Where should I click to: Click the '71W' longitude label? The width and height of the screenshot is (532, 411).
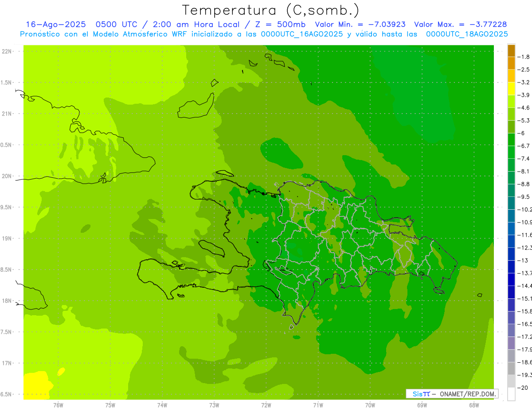[318, 406]
